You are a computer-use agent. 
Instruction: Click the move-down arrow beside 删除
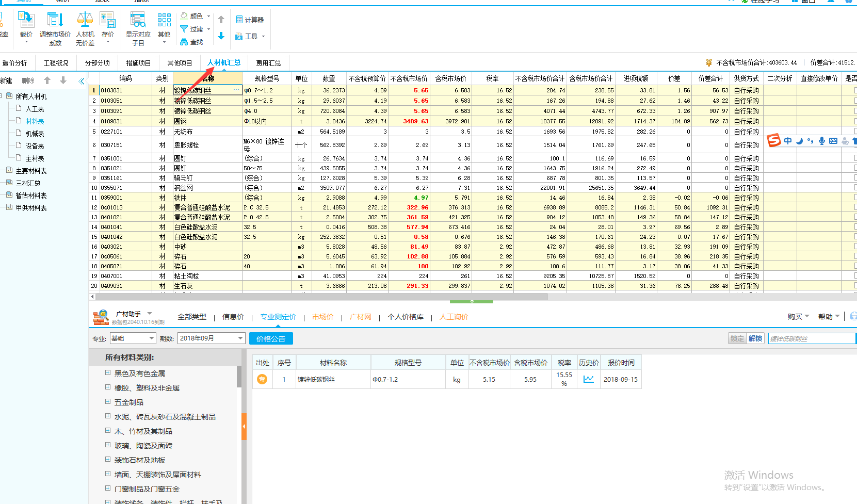click(63, 80)
